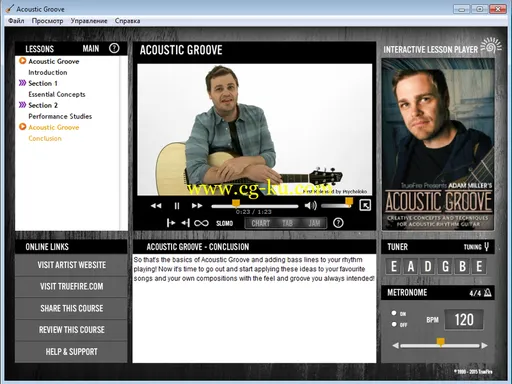Viewport: 512px width, 384px height.
Task: Turn the metronome ON
Action: pos(394,313)
